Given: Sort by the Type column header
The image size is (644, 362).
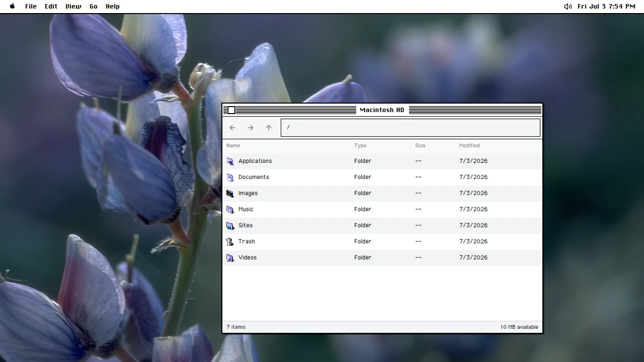Looking at the screenshot, I should coord(360,146).
